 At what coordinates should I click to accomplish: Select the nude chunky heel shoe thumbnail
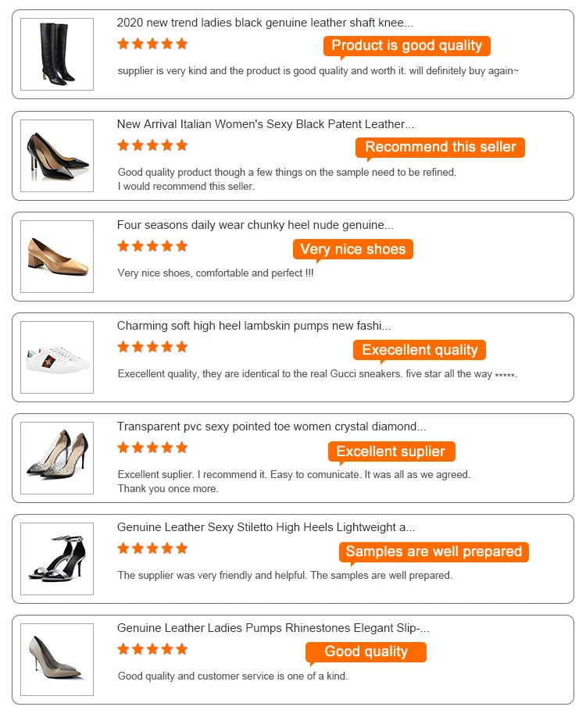pyautogui.click(x=57, y=256)
